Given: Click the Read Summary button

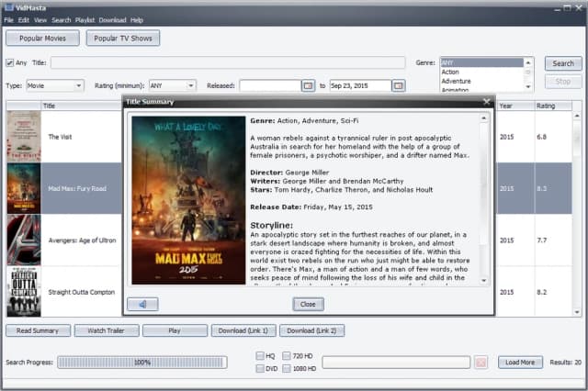Looking at the screenshot, I should (38, 330).
